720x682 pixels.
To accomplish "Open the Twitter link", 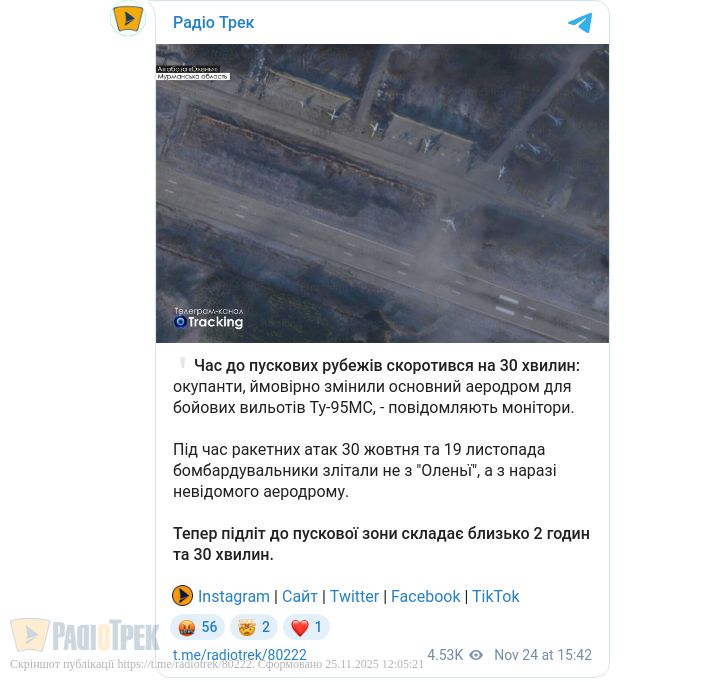I will pyautogui.click(x=354, y=596).
